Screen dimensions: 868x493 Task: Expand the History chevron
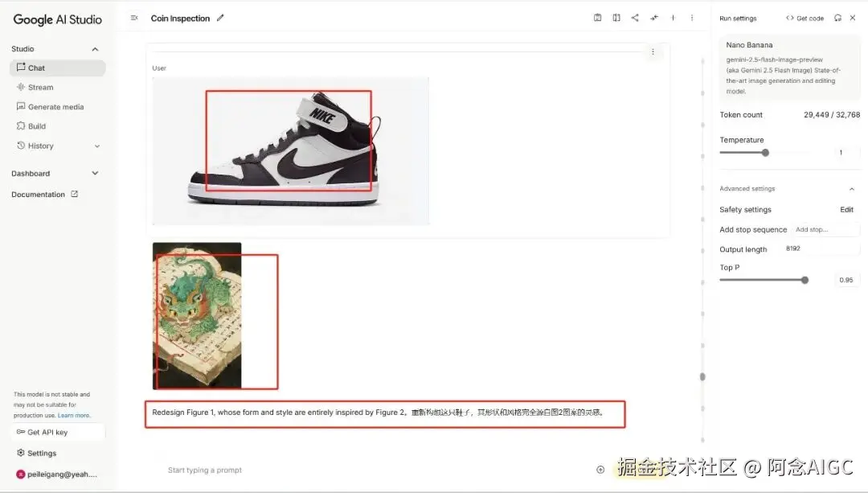coord(97,146)
